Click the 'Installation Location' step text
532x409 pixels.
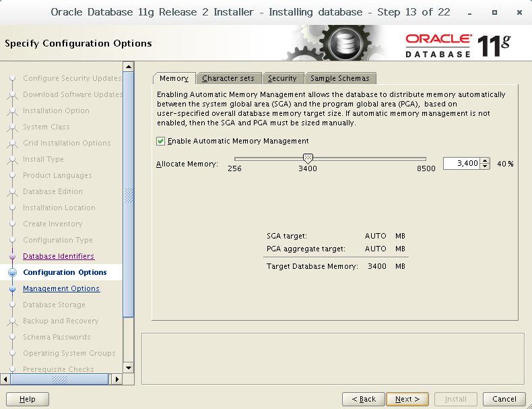59,208
